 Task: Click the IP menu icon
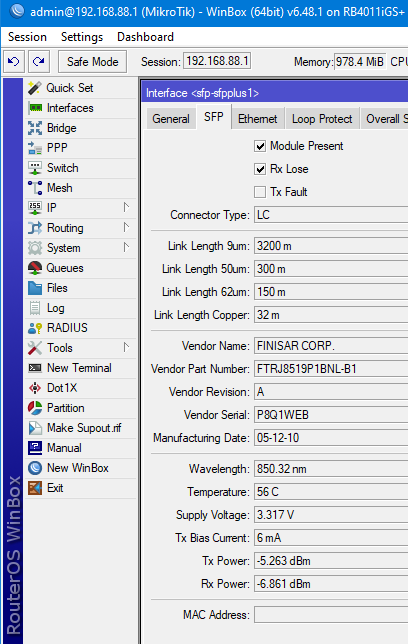point(35,208)
